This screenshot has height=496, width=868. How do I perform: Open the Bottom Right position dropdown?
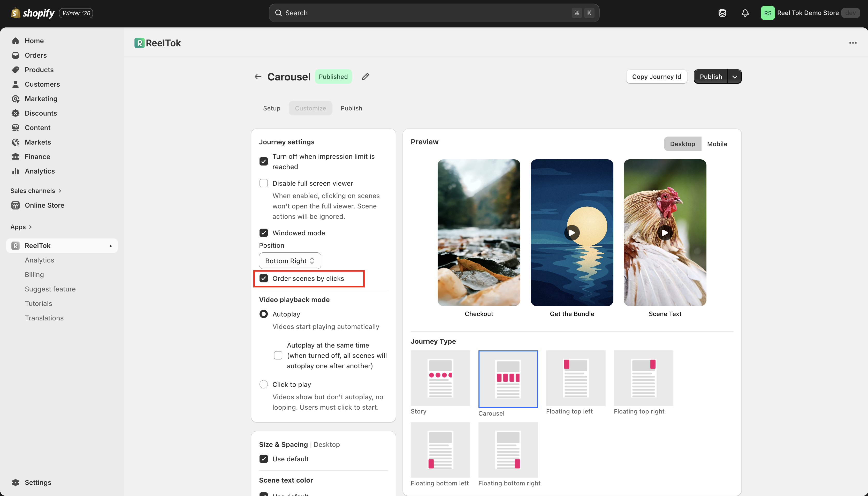click(x=290, y=261)
